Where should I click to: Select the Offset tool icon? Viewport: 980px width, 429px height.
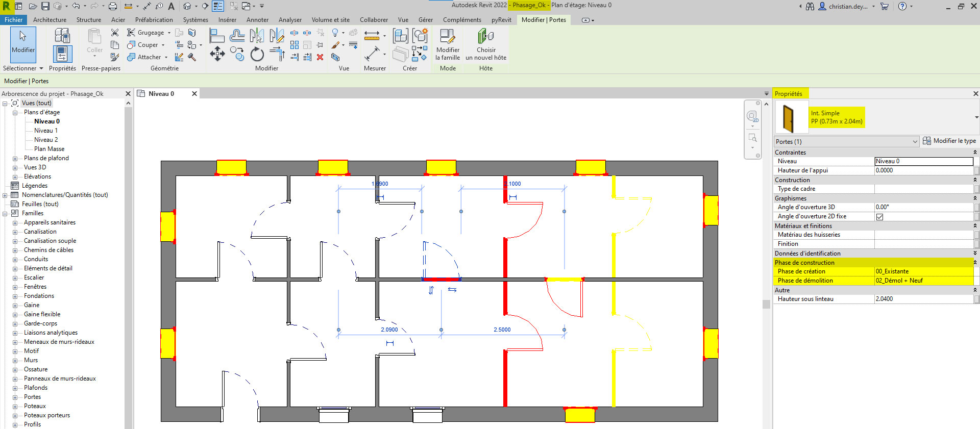tap(237, 35)
